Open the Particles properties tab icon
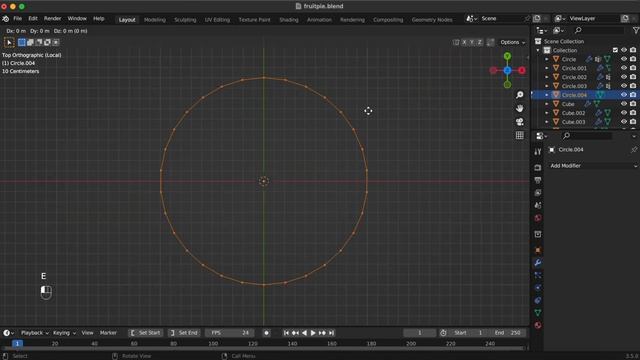The image size is (640, 360). 538,275
